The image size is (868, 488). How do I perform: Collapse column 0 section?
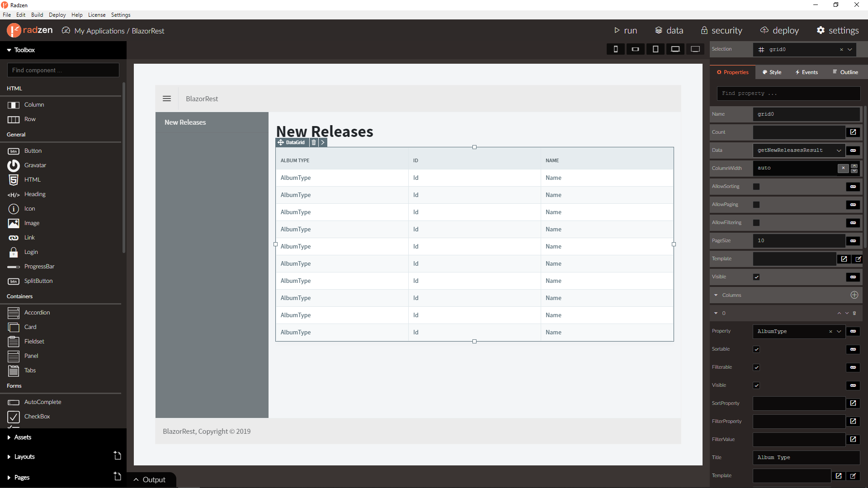716,313
